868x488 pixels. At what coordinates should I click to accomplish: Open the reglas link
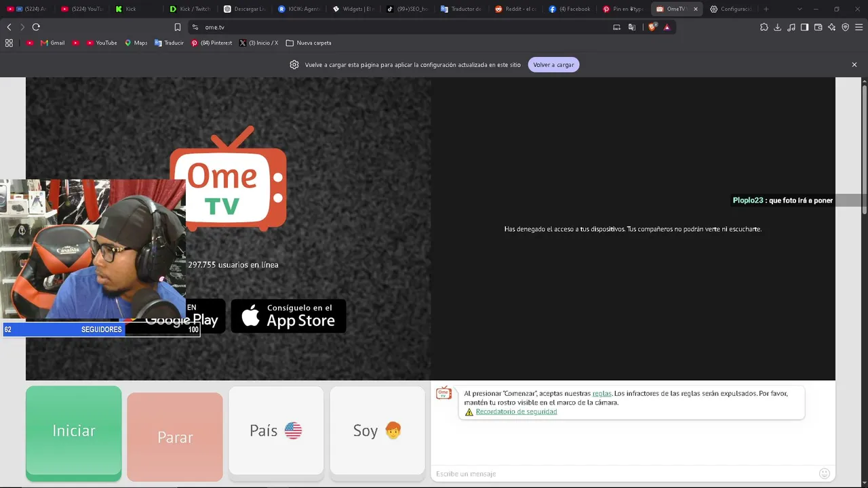[x=601, y=394]
